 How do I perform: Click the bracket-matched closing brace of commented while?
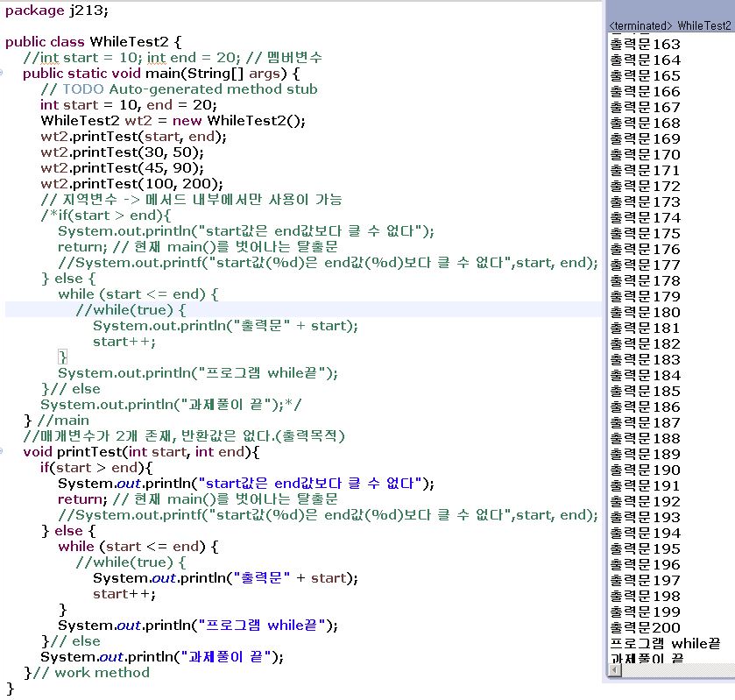62,357
